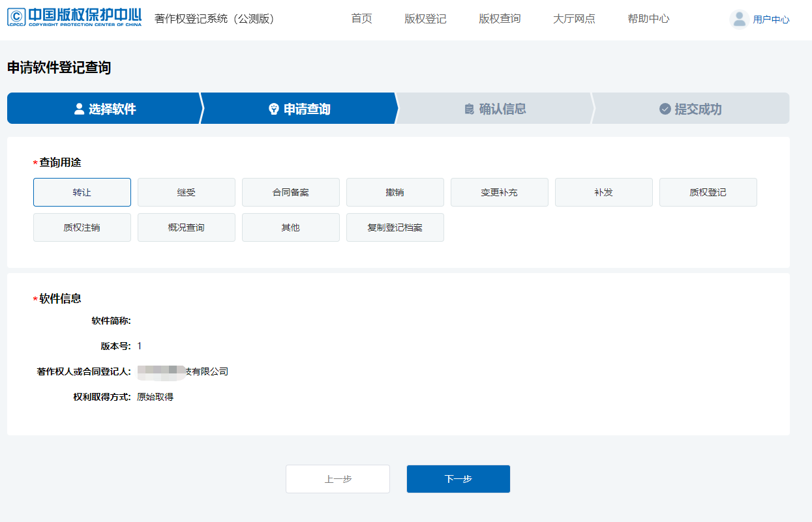Pick 质权登记 as query purpose
The width and height of the screenshot is (812, 522).
click(708, 192)
